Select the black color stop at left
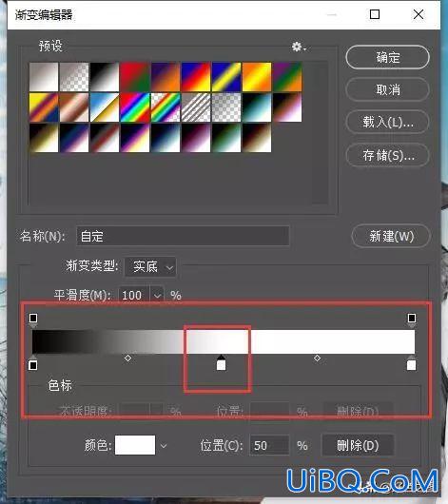 tap(32, 363)
